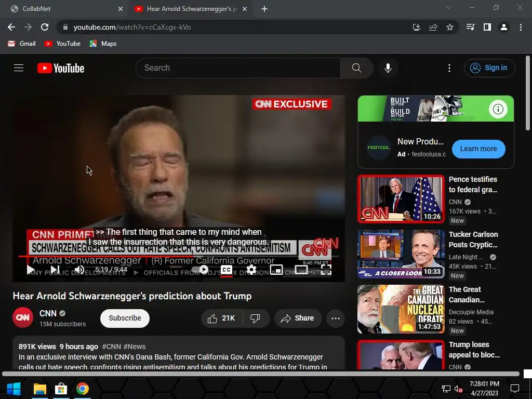Viewport: 532px width, 399px height.
Task: Open File Explorer from the taskbar
Action: 39,389
